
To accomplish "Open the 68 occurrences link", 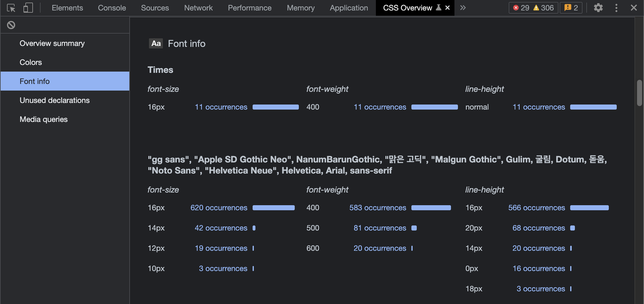I will (x=539, y=228).
